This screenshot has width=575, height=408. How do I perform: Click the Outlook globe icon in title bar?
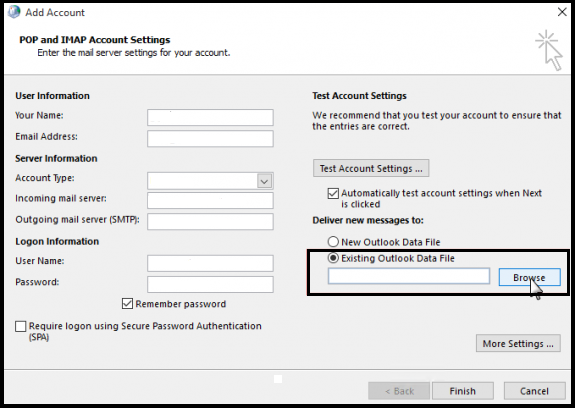click(x=14, y=12)
